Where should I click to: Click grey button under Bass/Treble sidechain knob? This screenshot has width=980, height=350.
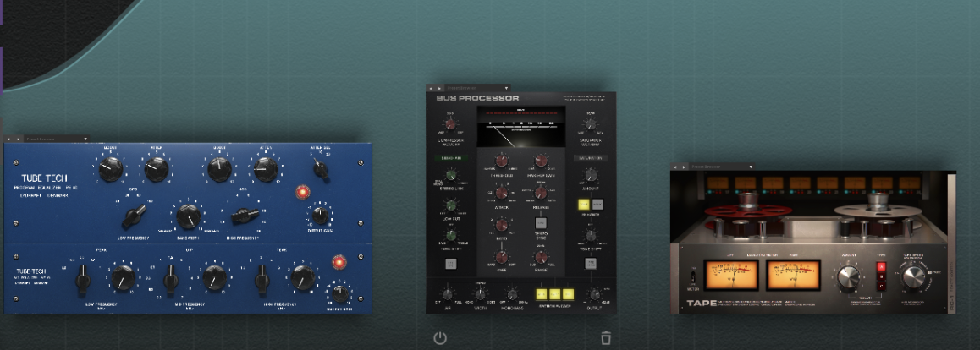(450, 264)
